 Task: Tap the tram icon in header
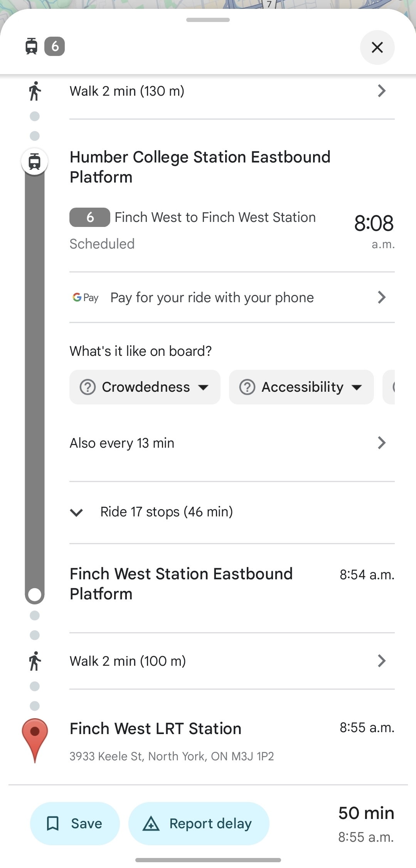32,46
